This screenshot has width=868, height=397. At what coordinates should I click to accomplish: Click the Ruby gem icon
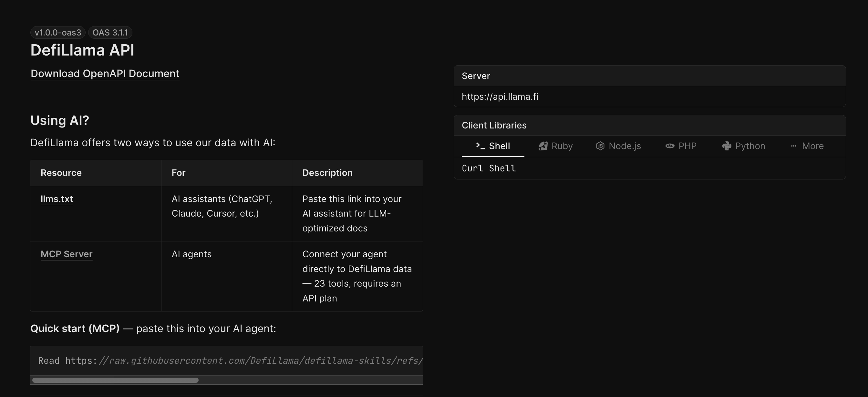click(x=543, y=146)
